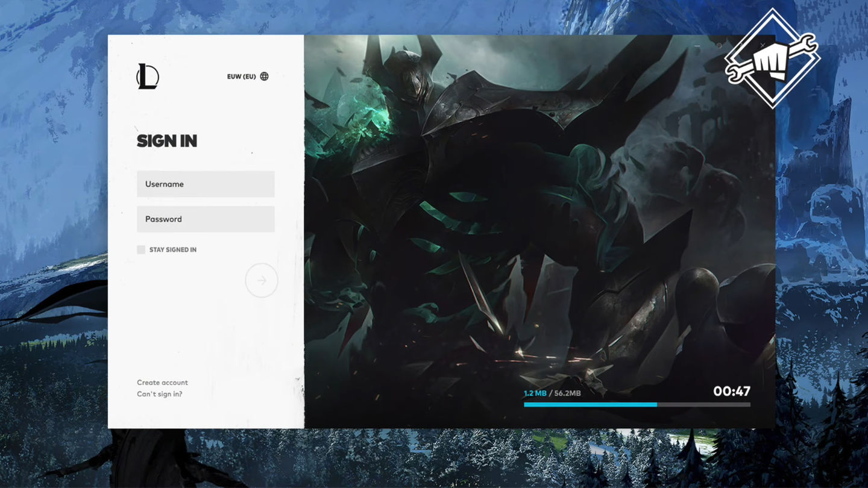The image size is (868, 488).
Task: Click the League of Legends logo
Action: coord(148,77)
